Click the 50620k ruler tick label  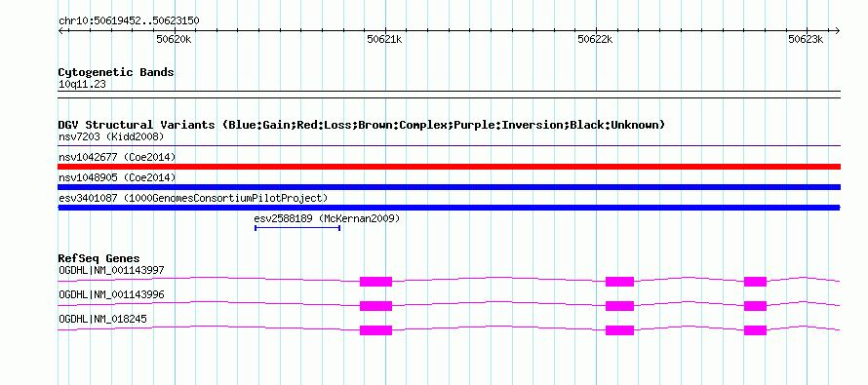coord(174,39)
